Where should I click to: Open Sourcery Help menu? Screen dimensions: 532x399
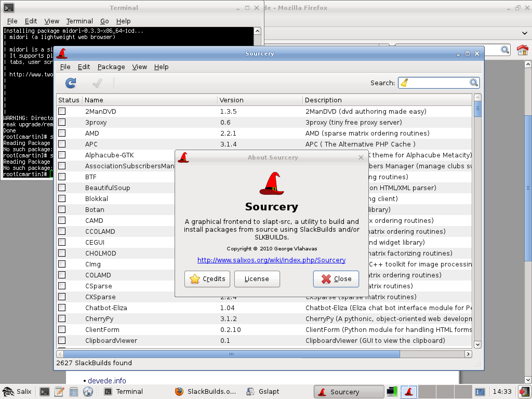click(161, 67)
